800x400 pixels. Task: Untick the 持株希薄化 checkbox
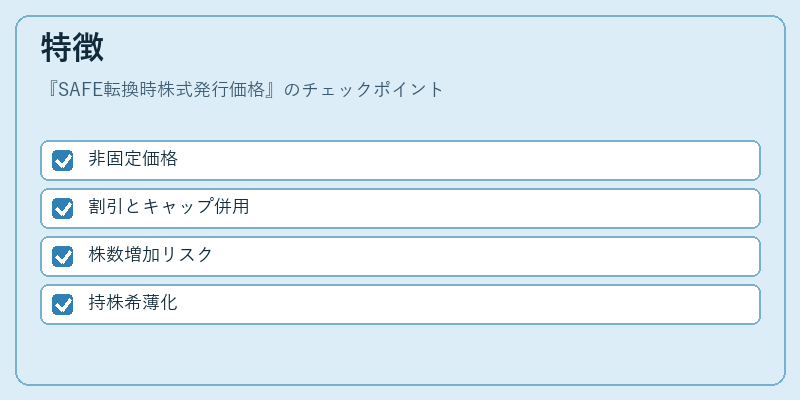coord(62,304)
